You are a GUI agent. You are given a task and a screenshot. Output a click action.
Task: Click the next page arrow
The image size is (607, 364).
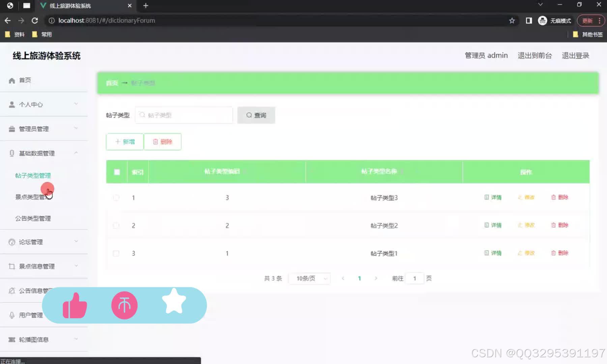(376, 278)
